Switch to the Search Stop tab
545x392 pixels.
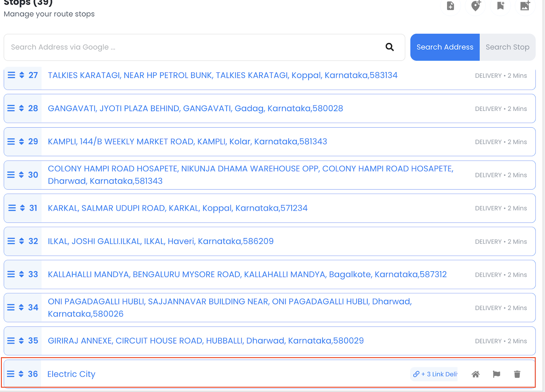(507, 47)
